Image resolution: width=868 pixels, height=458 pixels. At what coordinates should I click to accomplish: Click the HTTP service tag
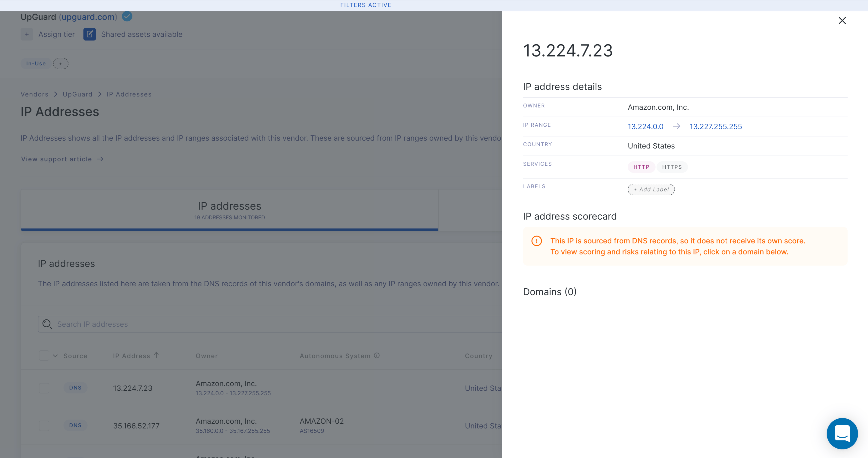(641, 167)
